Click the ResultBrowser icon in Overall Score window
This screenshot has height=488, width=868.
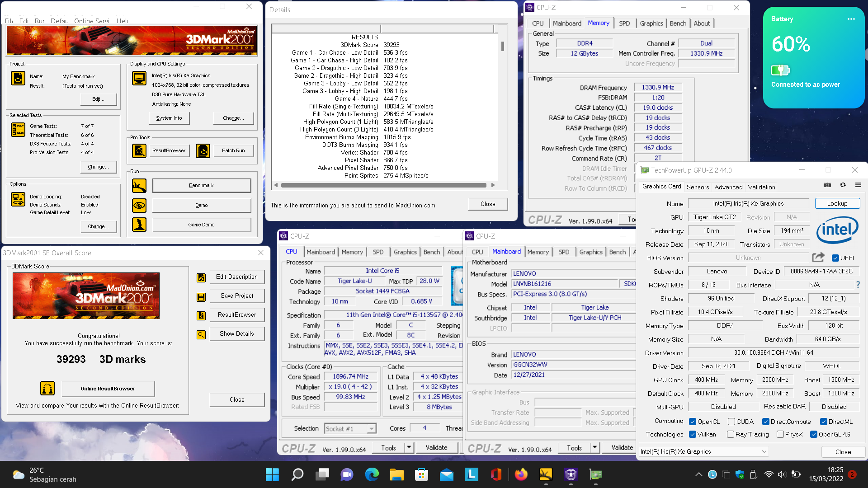(201, 315)
